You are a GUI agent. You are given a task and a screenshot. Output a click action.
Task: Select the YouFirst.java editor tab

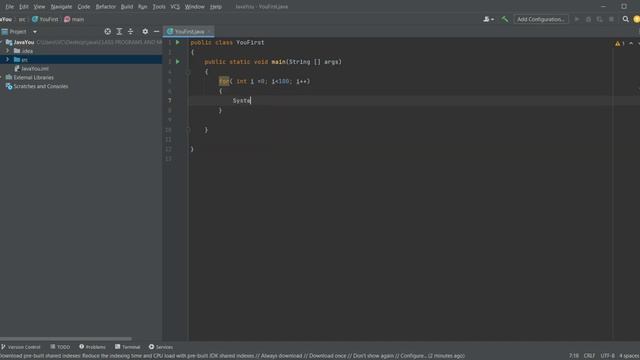[x=189, y=31]
